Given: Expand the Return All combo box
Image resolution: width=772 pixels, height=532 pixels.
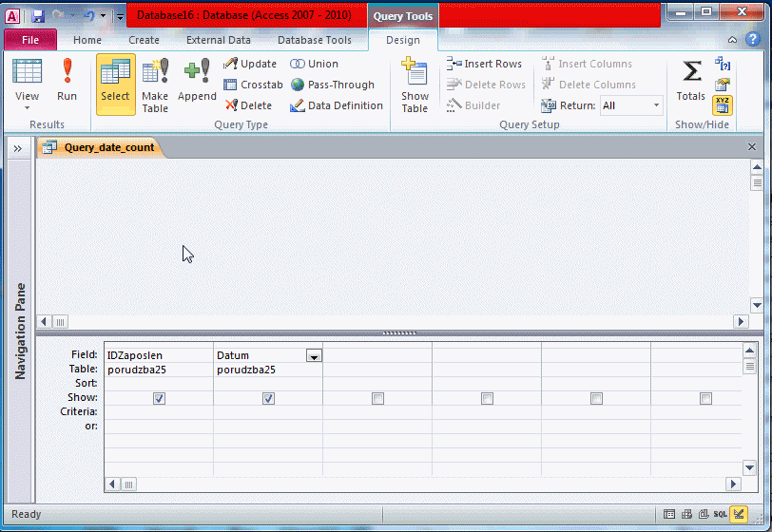Looking at the screenshot, I should click(x=656, y=105).
